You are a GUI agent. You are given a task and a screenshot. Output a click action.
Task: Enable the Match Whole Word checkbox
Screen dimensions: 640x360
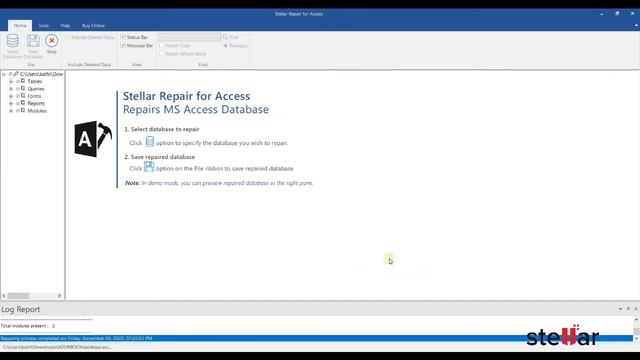click(162, 53)
